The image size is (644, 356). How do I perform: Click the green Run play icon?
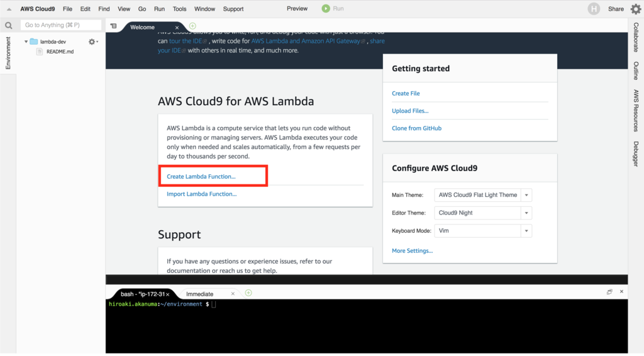coord(326,9)
